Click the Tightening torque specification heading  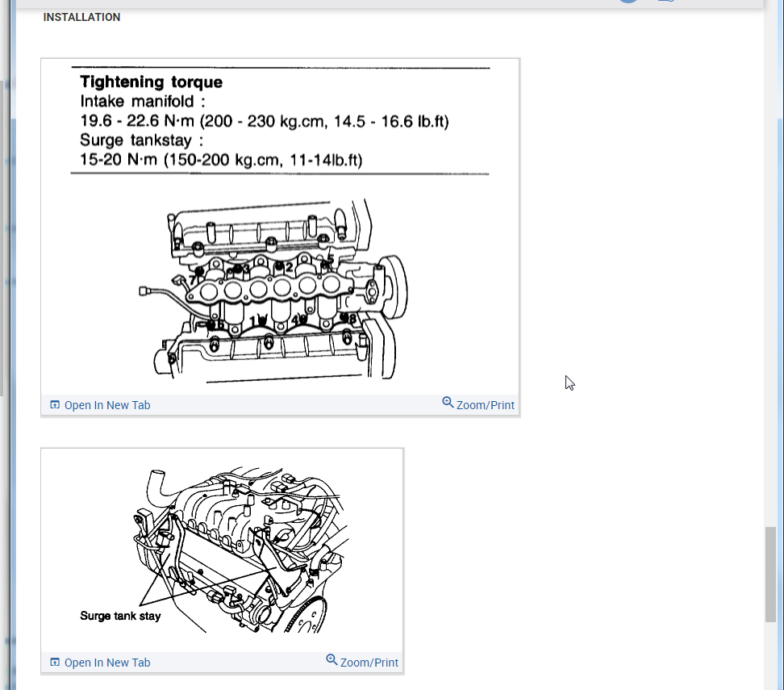pos(151,82)
